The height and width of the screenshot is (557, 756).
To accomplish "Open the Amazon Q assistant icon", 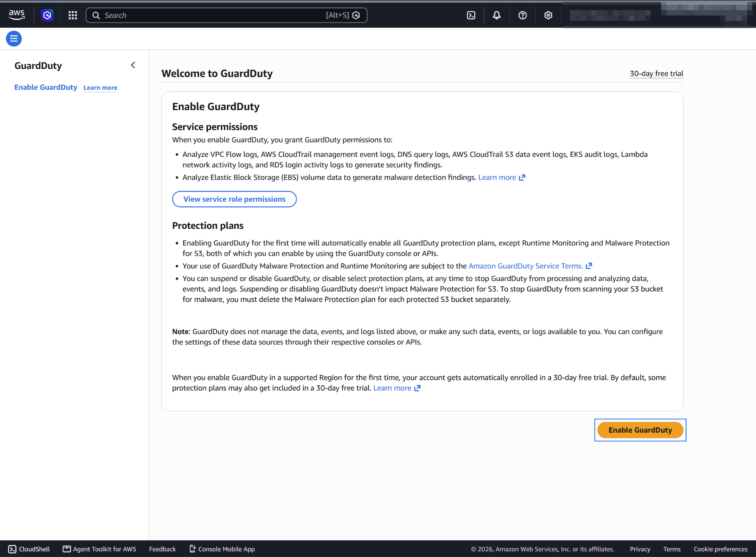I will tap(47, 15).
